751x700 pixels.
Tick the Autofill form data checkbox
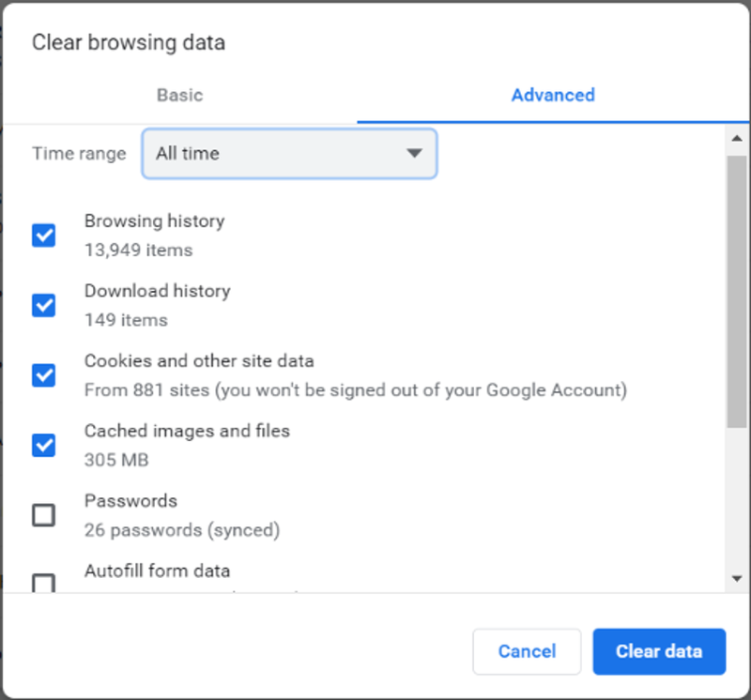43,583
